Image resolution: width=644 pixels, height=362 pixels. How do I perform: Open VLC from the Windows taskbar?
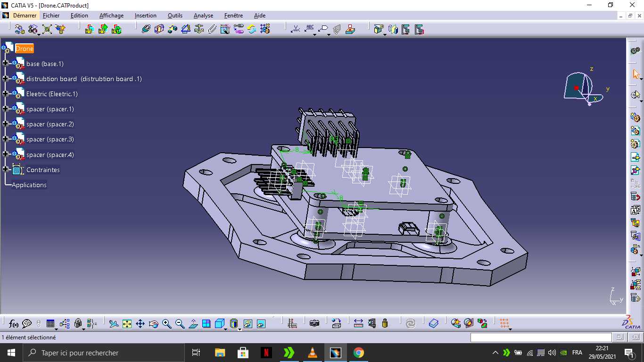click(312, 353)
